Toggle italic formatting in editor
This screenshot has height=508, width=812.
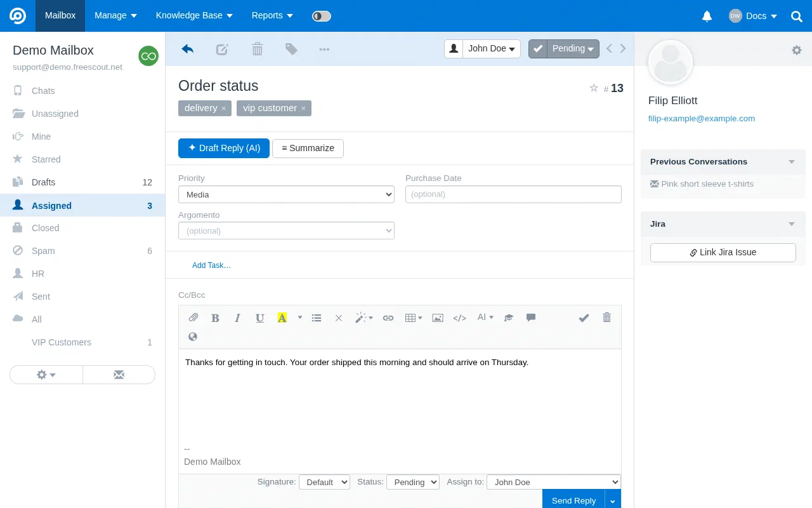[237, 317]
